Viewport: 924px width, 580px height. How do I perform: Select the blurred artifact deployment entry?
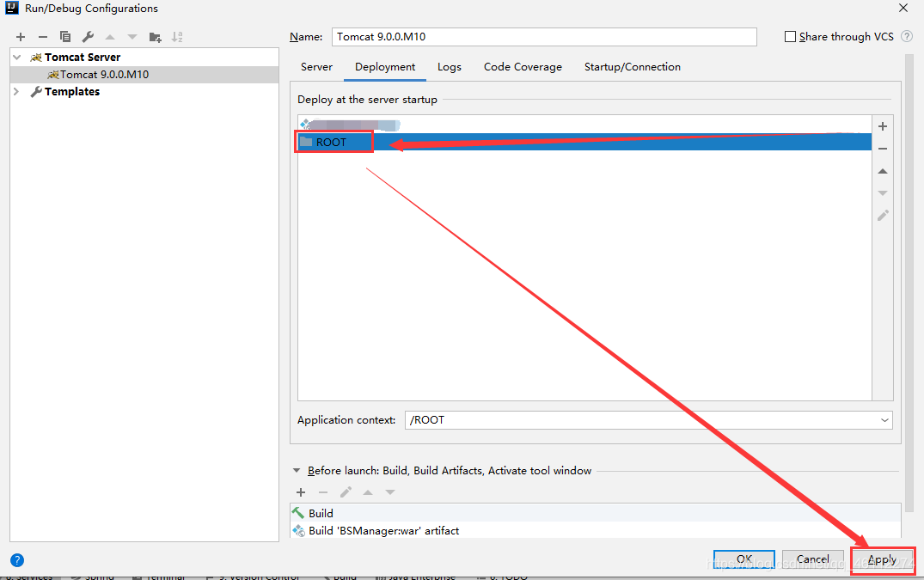(x=584, y=125)
